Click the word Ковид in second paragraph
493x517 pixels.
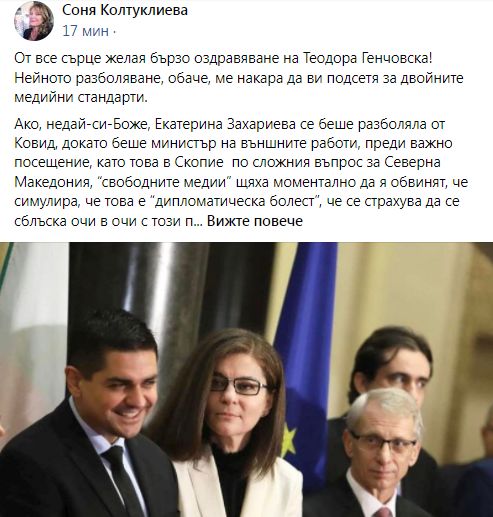pyautogui.click(x=36, y=144)
